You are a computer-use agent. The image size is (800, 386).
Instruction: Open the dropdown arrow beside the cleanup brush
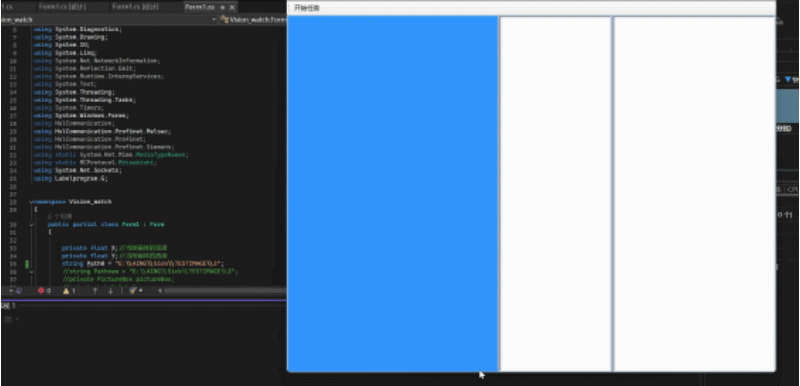coord(140,291)
